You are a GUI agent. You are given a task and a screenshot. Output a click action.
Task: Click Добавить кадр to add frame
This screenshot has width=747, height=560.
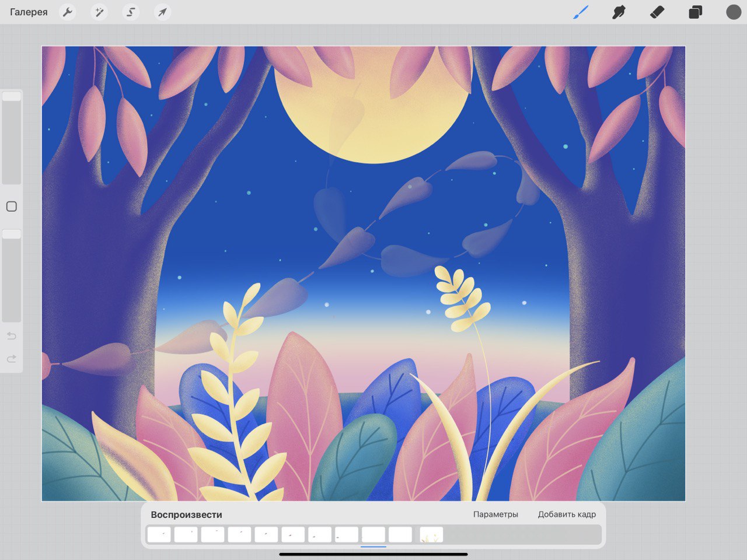coord(567,514)
